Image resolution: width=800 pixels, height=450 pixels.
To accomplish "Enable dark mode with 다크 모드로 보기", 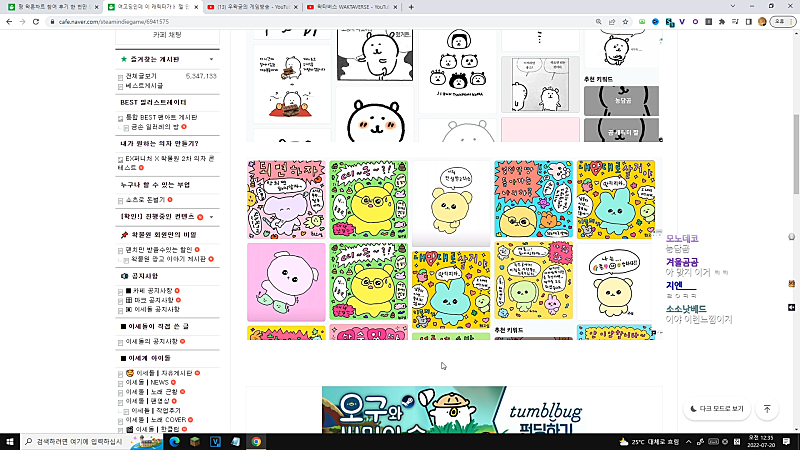I will click(717, 409).
